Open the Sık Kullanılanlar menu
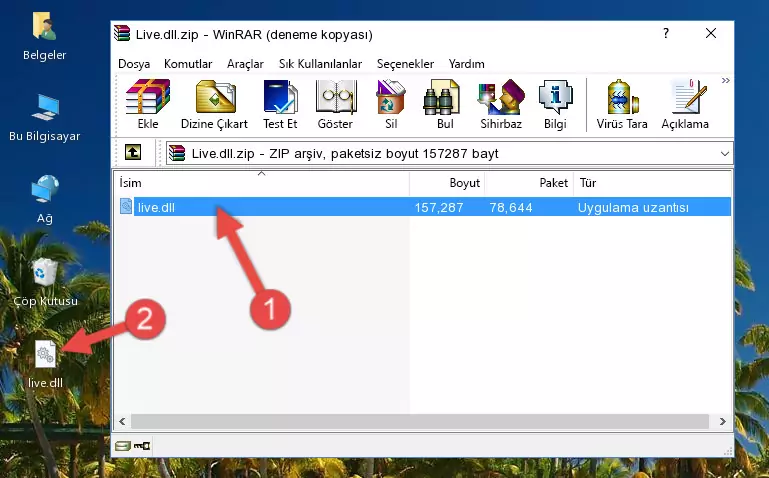 tap(320, 64)
